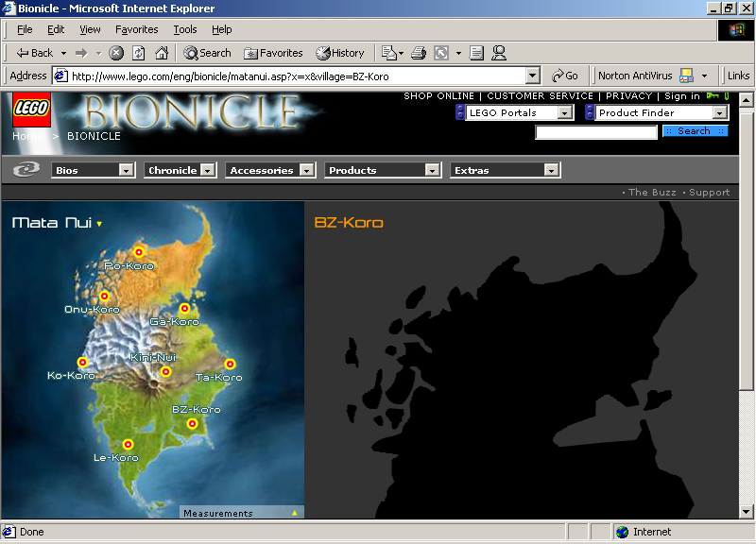Select the Kini-Nui map marker
Image resolution: width=756 pixels, height=544 pixels.
click(166, 371)
